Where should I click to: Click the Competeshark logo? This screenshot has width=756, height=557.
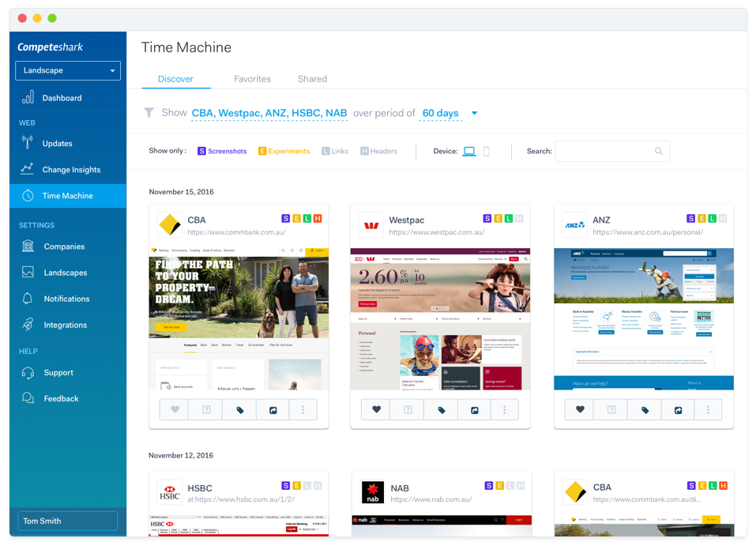pos(50,47)
